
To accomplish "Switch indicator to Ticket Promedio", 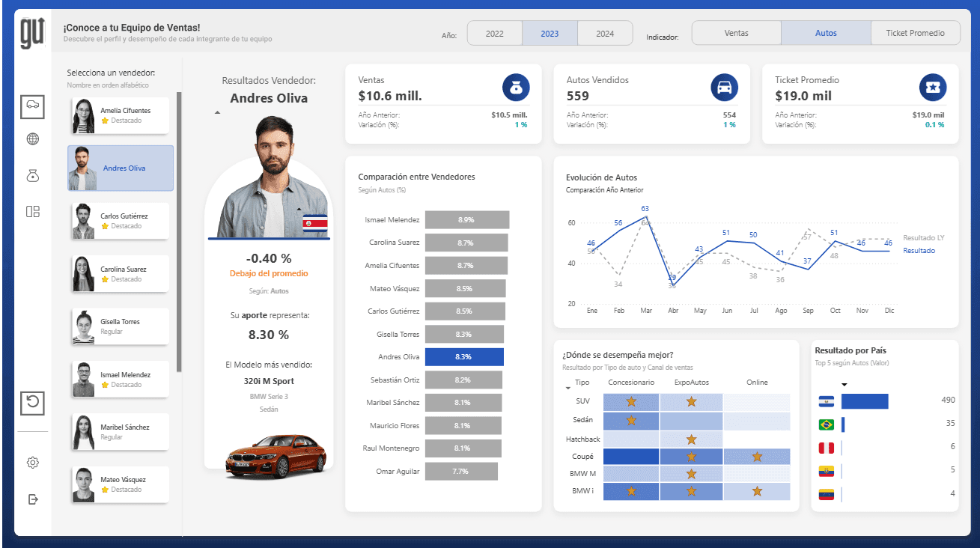I will click(915, 33).
